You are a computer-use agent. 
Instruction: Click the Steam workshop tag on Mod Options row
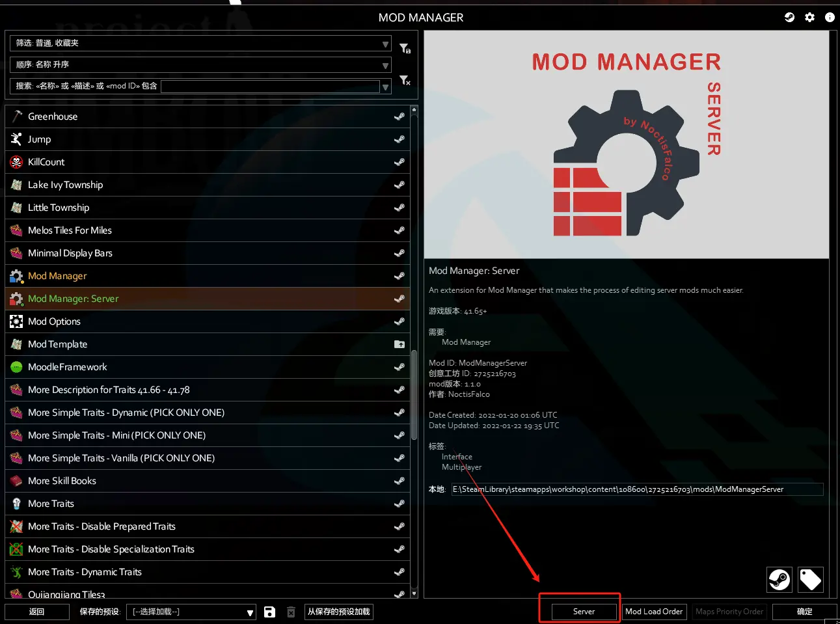[400, 321]
